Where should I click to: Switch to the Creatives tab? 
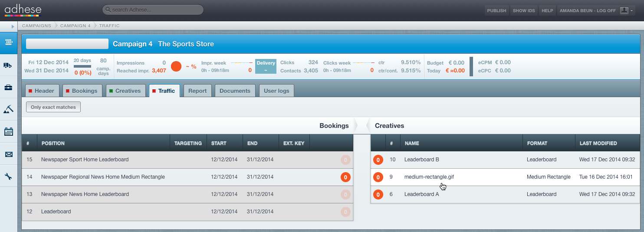point(125,91)
